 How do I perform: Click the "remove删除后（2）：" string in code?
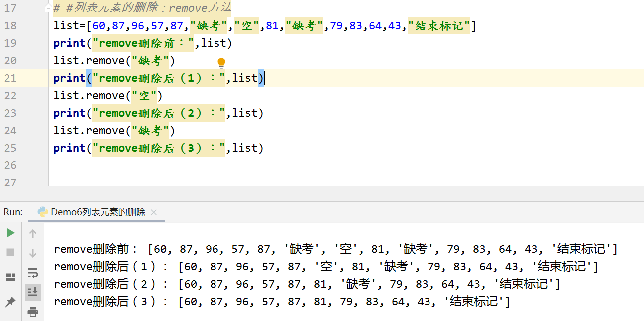pos(159,113)
